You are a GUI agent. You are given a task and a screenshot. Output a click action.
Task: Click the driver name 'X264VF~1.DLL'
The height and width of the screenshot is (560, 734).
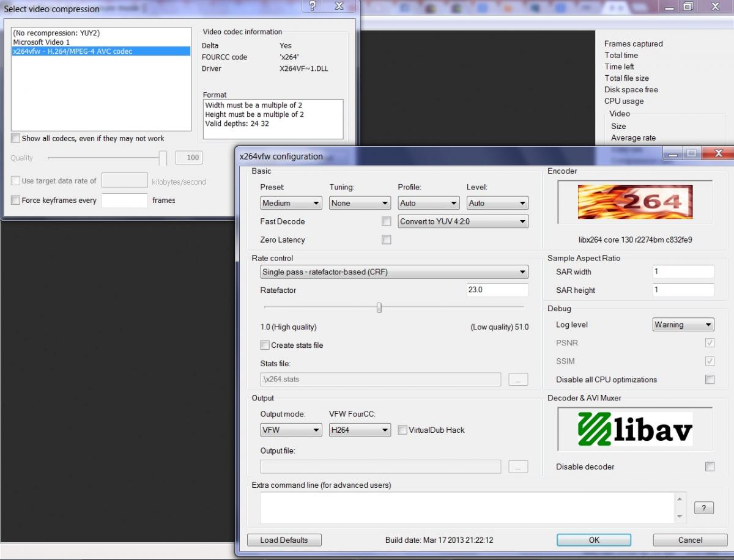pos(304,68)
